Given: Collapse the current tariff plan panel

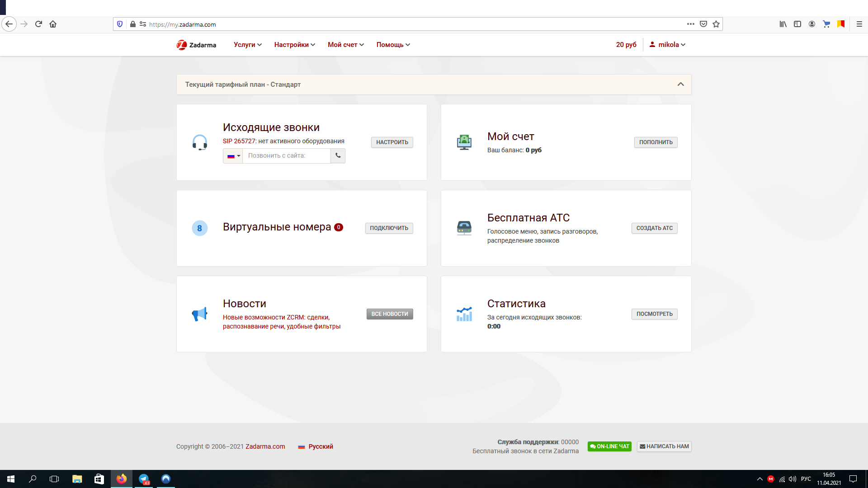Looking at the screenshot, I should point(680,84).
